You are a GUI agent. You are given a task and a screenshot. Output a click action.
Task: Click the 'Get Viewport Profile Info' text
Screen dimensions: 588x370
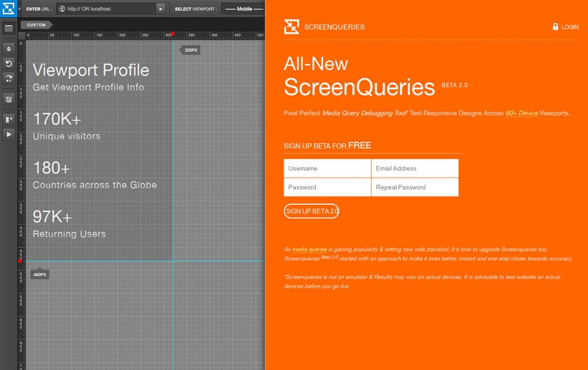coord(88,87)
